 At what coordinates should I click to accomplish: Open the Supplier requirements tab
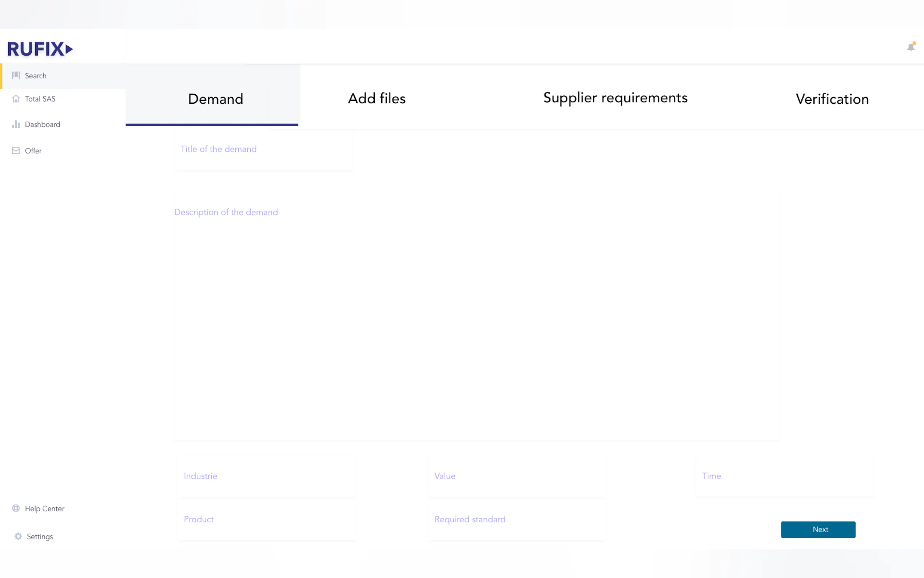[615, 98]
